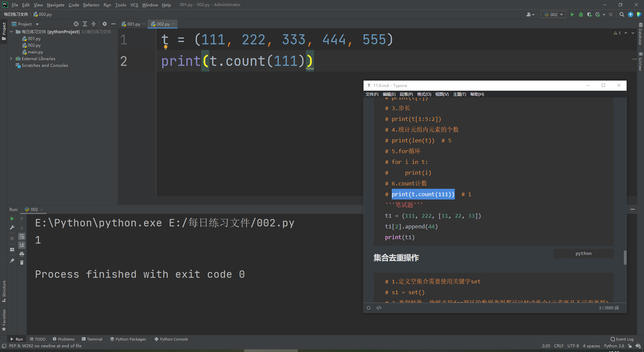Toggle the SciView tool window stripe

pyautogui.click(x=640, y=61)
